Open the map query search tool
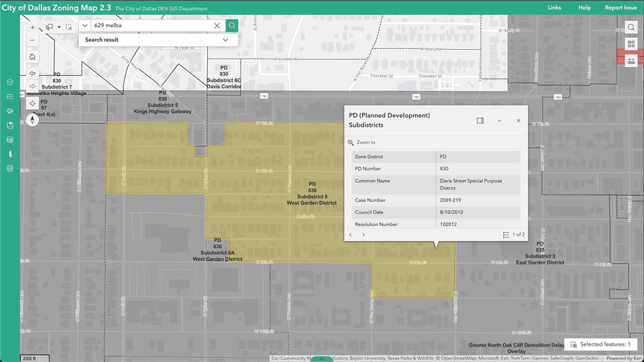644x362 pixels. [x=631, y=28]
